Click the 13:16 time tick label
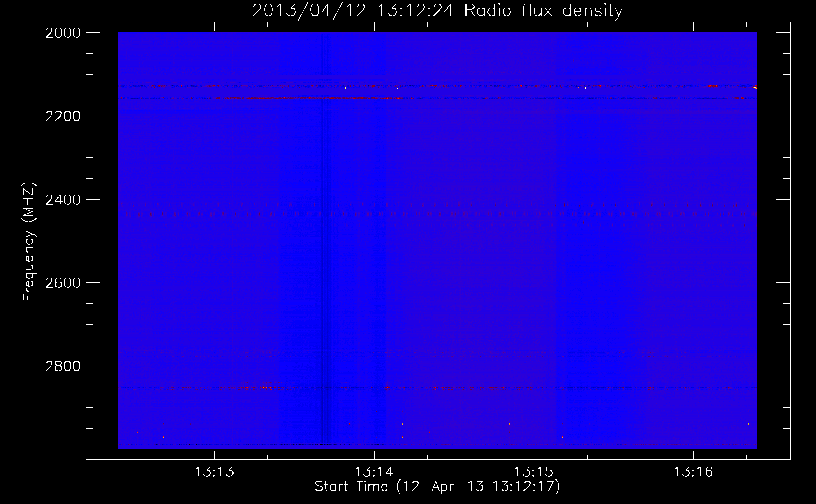The height and width of the screenshot is (504, 816). (x=693, y=472)
